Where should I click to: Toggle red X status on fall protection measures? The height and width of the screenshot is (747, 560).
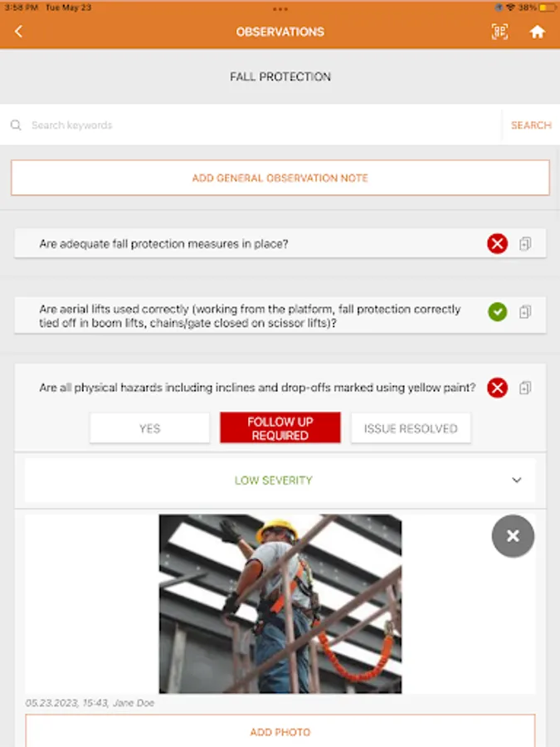(x=497, y=244)
